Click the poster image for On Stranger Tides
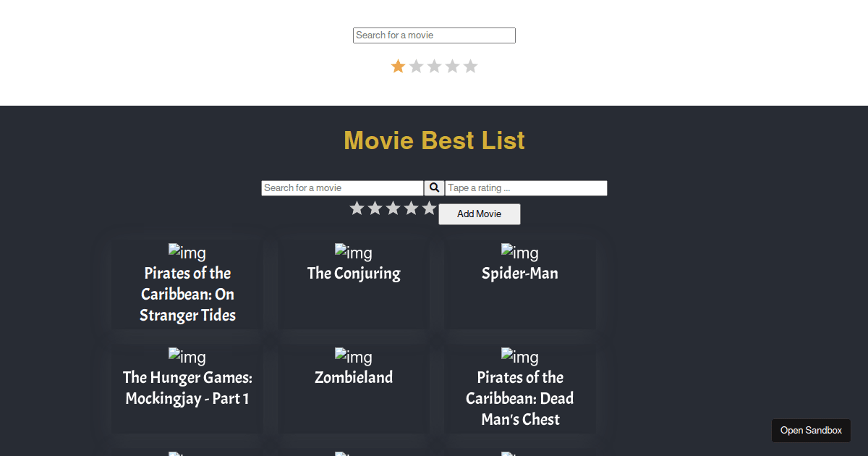This screenshot has height=456, width=868. pyautogui.click(x=187, y=253)
